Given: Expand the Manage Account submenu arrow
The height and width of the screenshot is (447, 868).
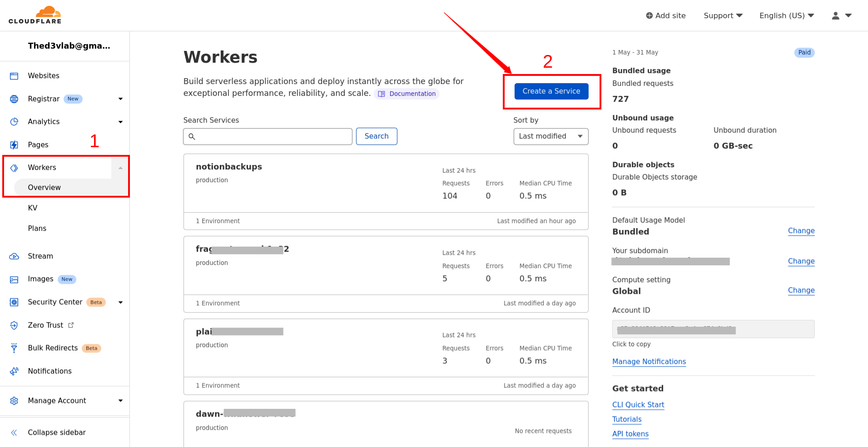Looking at the screenshot, I should coord(120,401).
